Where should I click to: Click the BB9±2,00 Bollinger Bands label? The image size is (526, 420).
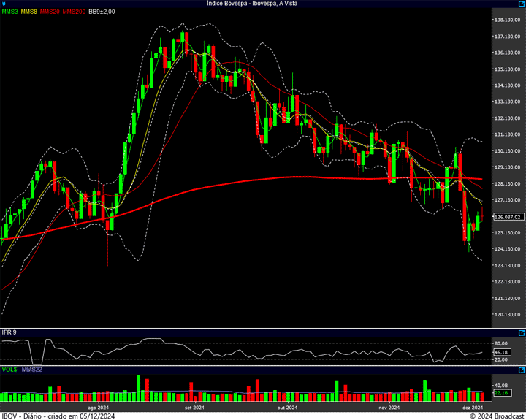coord(102,12)
